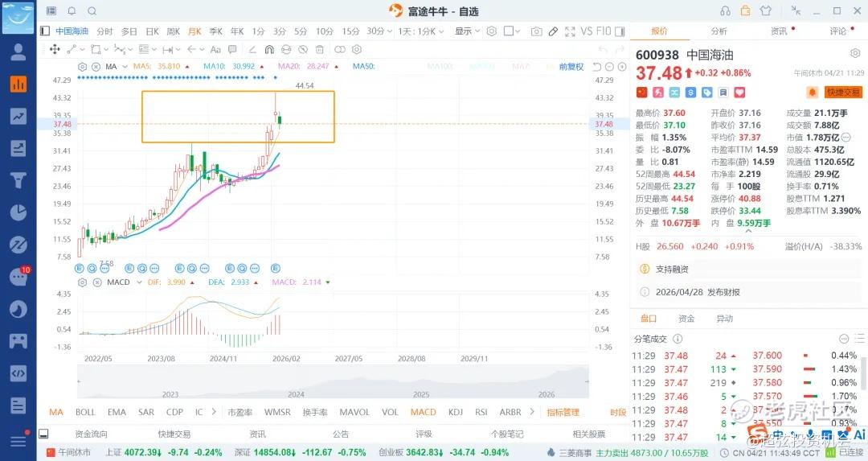Remove the MA overlay with its X icon

[x=96, y=67]
